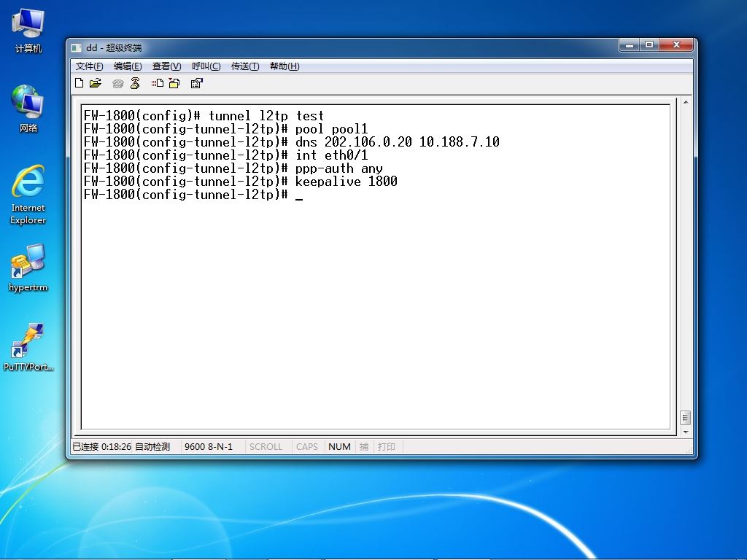This screenshot has height=560, width=747.
Task: Click the scrollbar down arrow
Action: coord(686,432)
